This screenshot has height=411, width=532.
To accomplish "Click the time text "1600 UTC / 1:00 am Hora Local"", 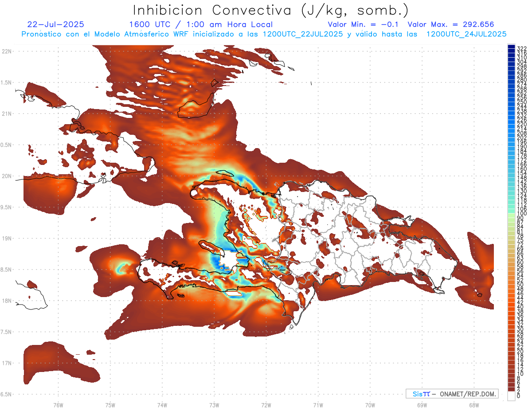I will [201, 24].
